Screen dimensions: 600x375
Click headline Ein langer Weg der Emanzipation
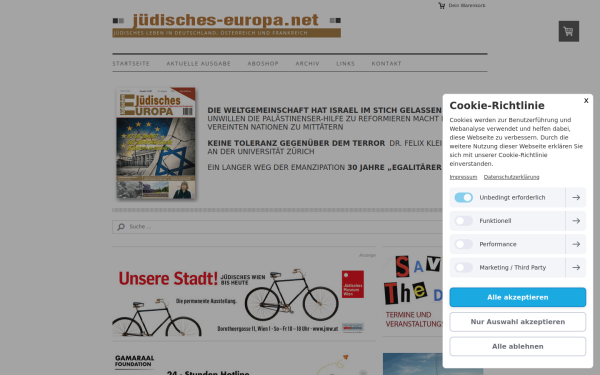pos(276,168)
